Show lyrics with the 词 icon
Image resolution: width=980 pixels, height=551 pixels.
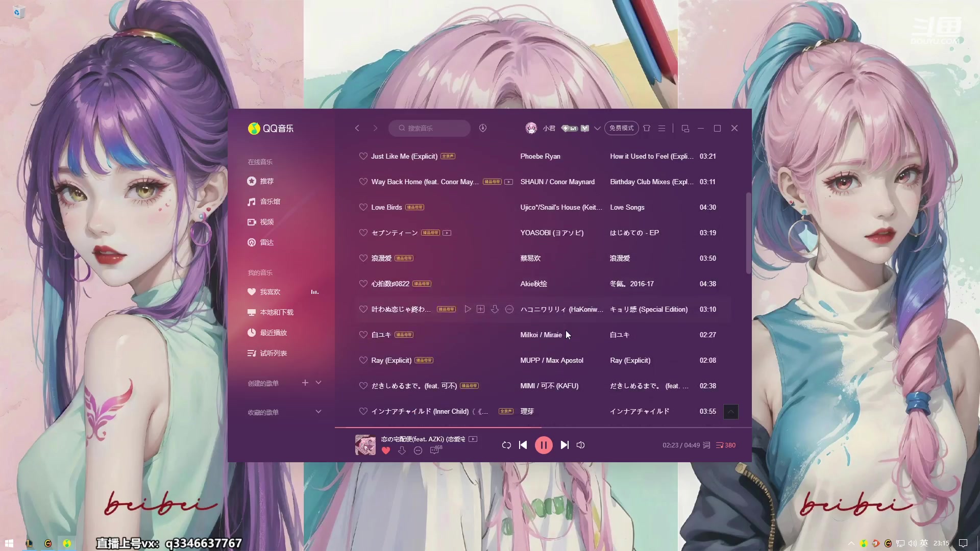point(706,445)
